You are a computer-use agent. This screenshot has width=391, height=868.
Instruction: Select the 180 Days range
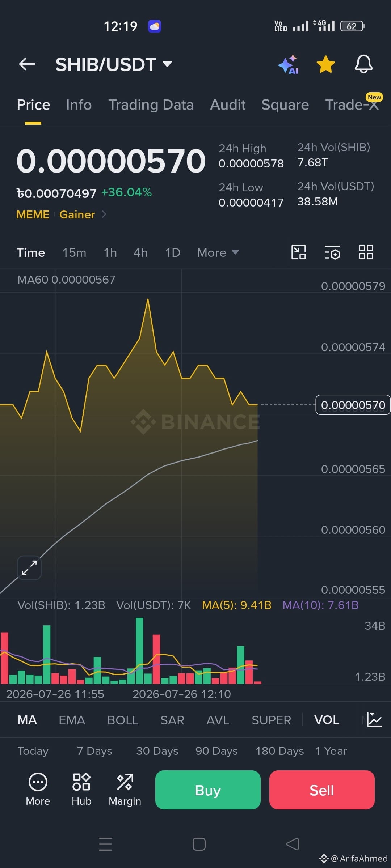(x=279, y=751)
